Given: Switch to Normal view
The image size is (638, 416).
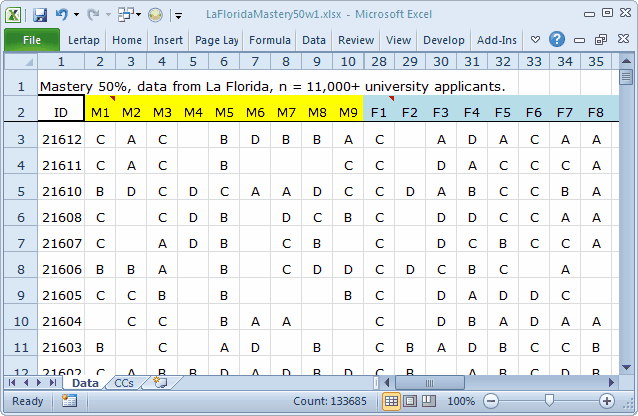Looking at the screenshot, I should click(x=392, y=401).
